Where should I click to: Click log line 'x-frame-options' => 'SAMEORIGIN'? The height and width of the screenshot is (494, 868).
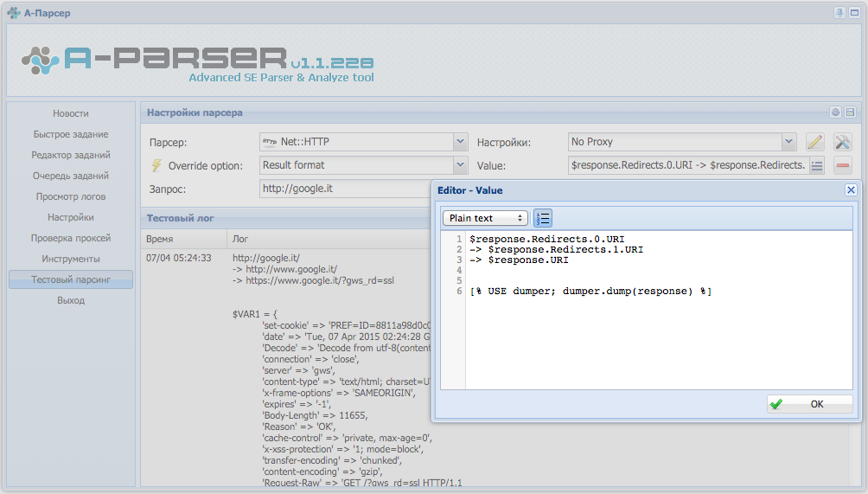click(339, 393)
